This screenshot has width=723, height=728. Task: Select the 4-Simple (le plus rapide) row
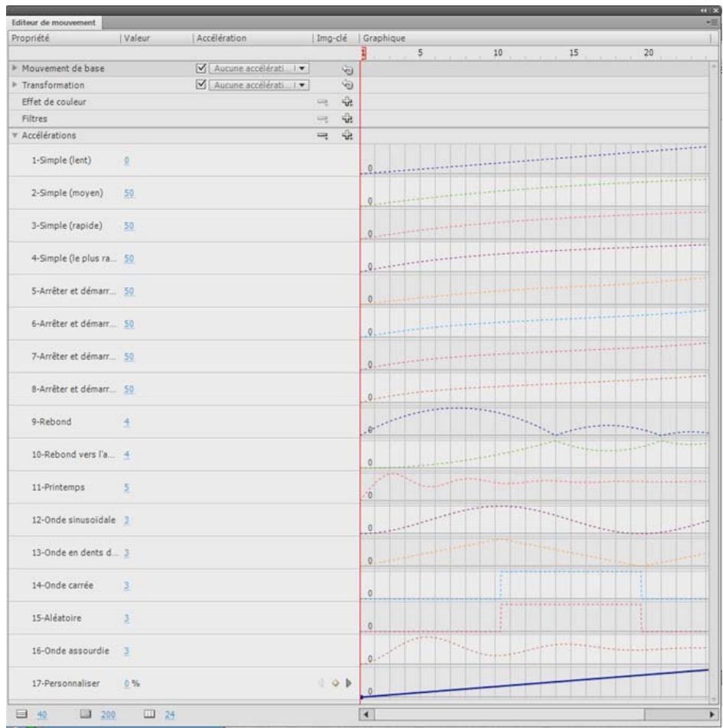184,259
